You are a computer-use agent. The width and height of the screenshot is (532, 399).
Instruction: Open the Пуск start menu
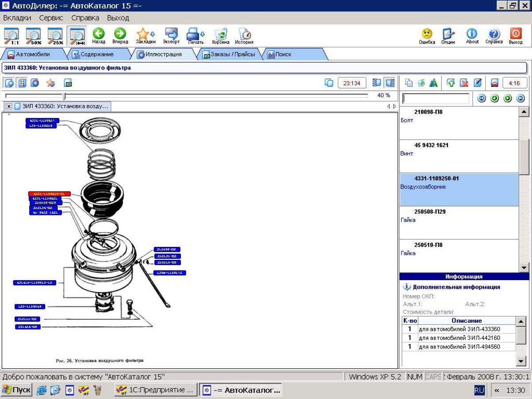[x=17, y=390]
